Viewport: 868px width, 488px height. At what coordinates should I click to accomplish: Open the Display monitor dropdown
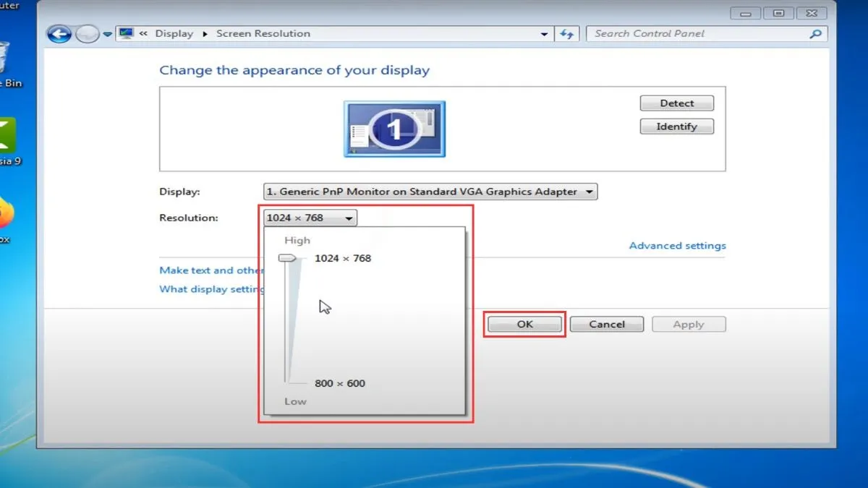(x=430, y=192)
